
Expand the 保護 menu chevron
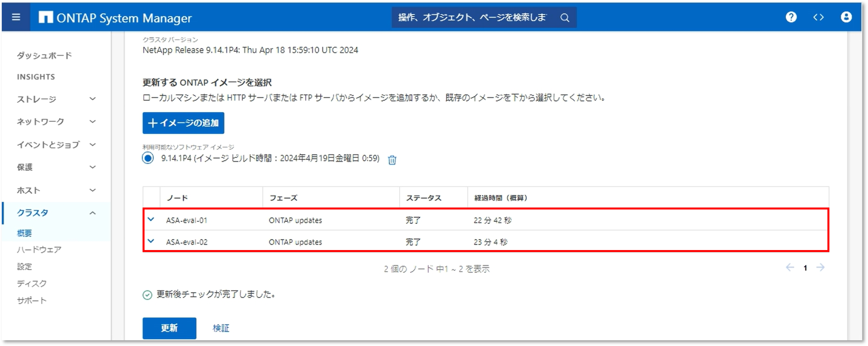(93, 167)
